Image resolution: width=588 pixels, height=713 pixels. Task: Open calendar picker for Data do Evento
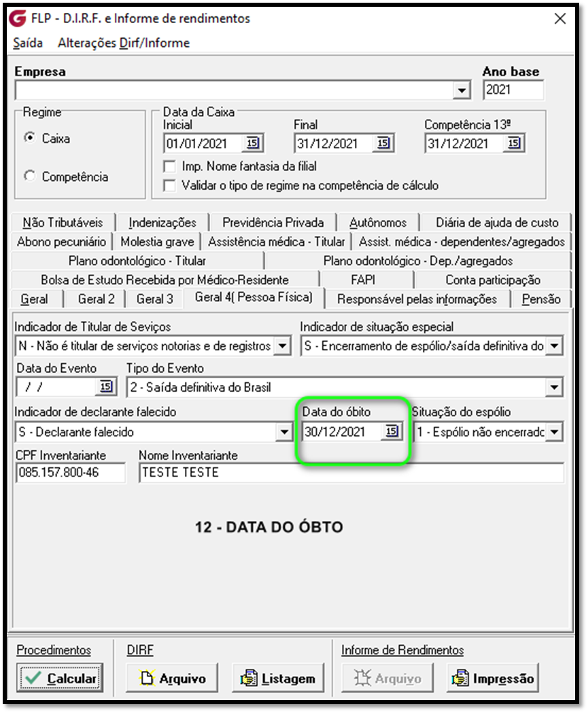106,387
